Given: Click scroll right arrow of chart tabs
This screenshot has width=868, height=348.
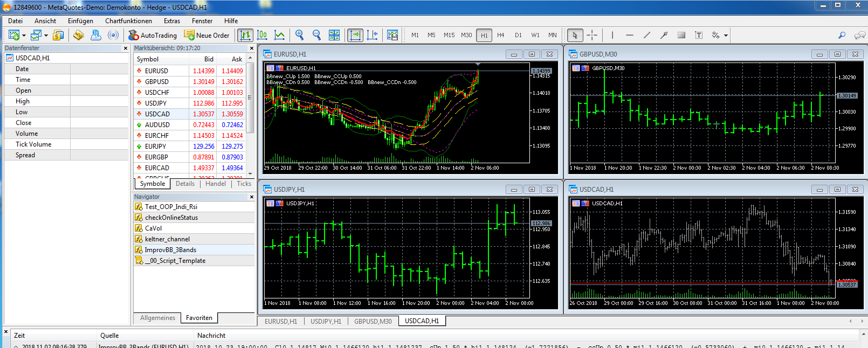Looking at the screenshot, I should 862,321.
